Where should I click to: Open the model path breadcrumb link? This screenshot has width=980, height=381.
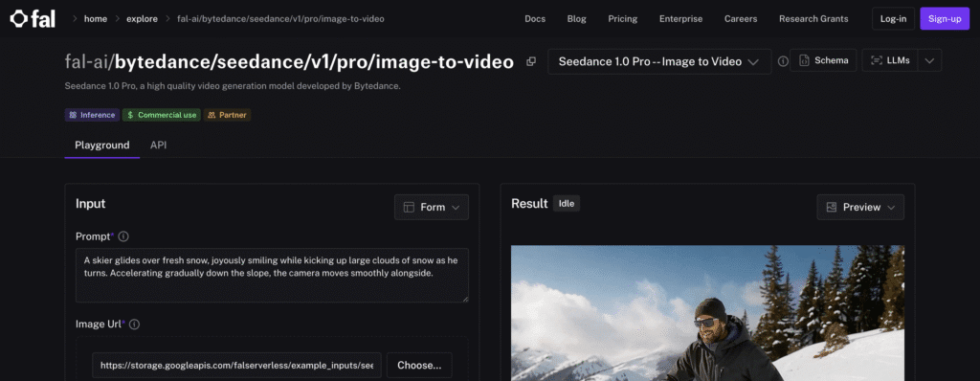(x=280, y=19)
